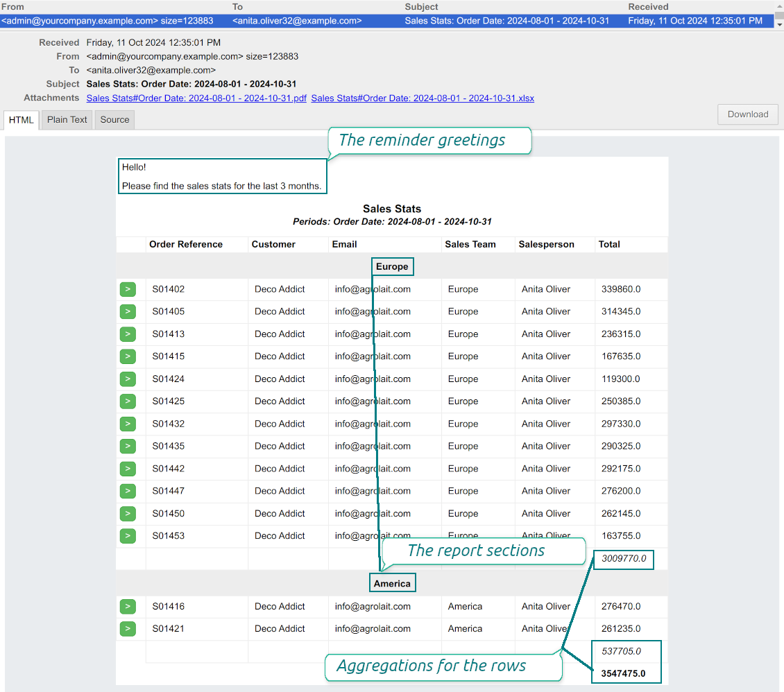The image size is (784, 692).
Task: Click order reference S01402
Action: pyautogui.click(x=169, y=289)
